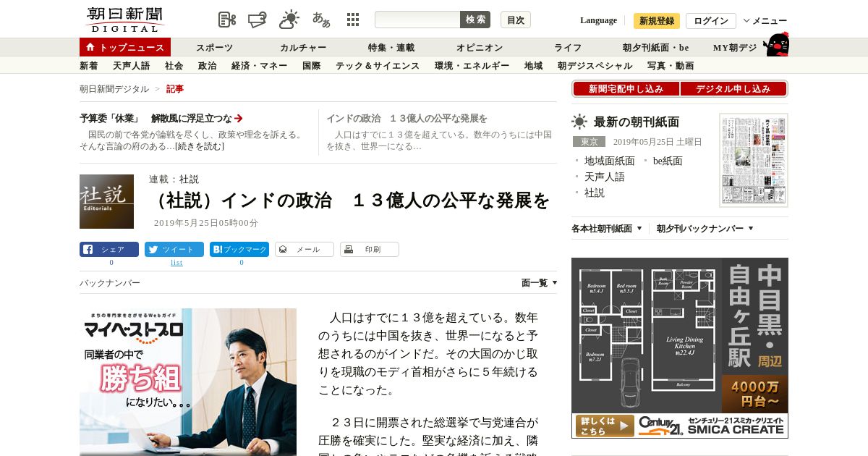Select the 特集・連載 tab
Screen dimensions: 868x456
pyautogui.click(x=391, y=48)
